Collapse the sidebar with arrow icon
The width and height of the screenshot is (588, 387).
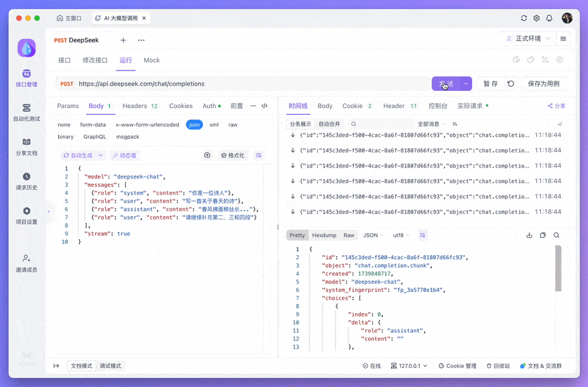(56, 366)
